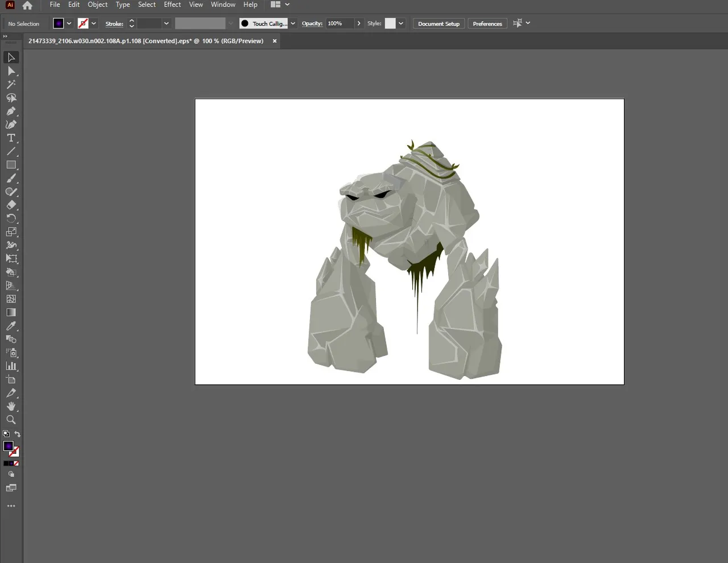This screenshot has height=563, width=728.
Task: Select the Scale tool
Action: point(11,232)
